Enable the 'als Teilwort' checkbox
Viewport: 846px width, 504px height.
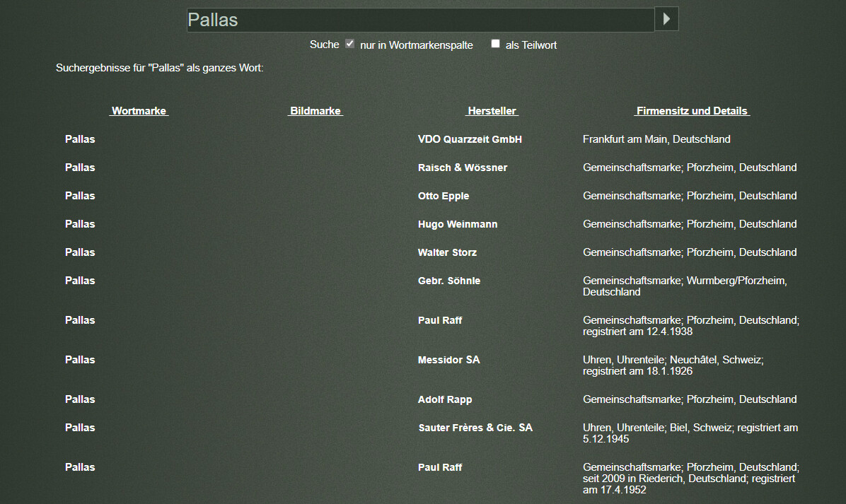(x=495, y=44)
